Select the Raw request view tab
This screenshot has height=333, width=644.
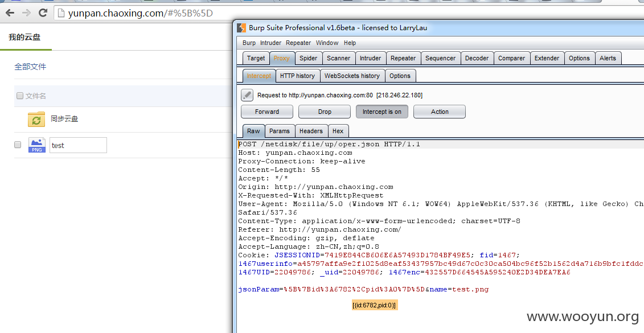coord(253,131)
